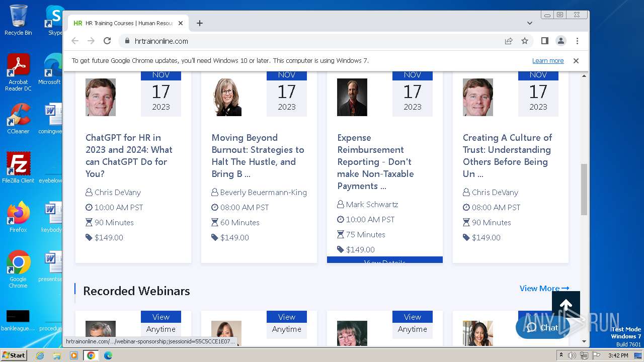The width and height of the screenshot is (644, 362).
Task: Reload the hrtrainonline page
Action: click(x=107, y=41)
